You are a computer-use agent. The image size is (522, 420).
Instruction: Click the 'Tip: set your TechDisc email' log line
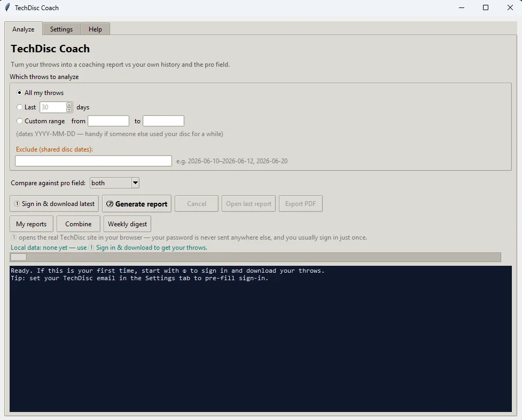point(139,278)
